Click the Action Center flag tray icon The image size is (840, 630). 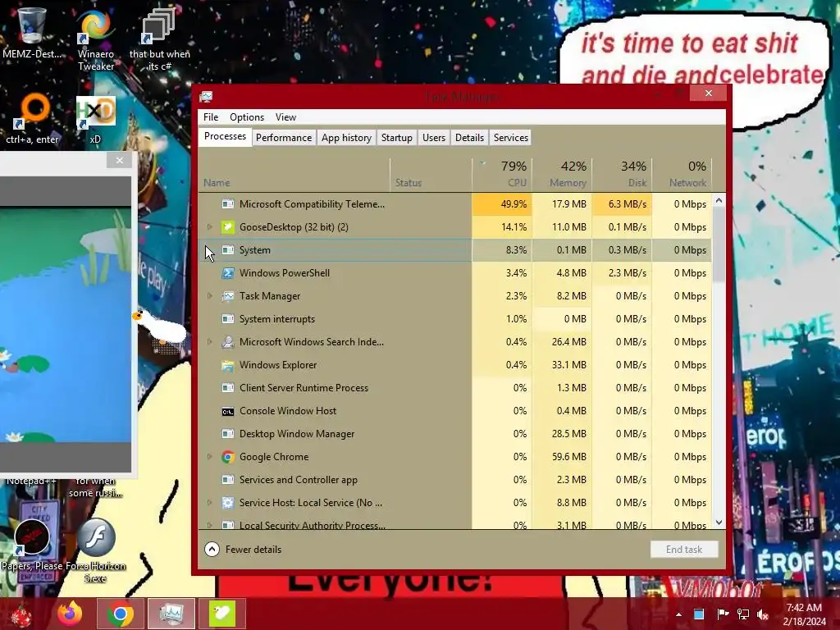click(723, 614)
